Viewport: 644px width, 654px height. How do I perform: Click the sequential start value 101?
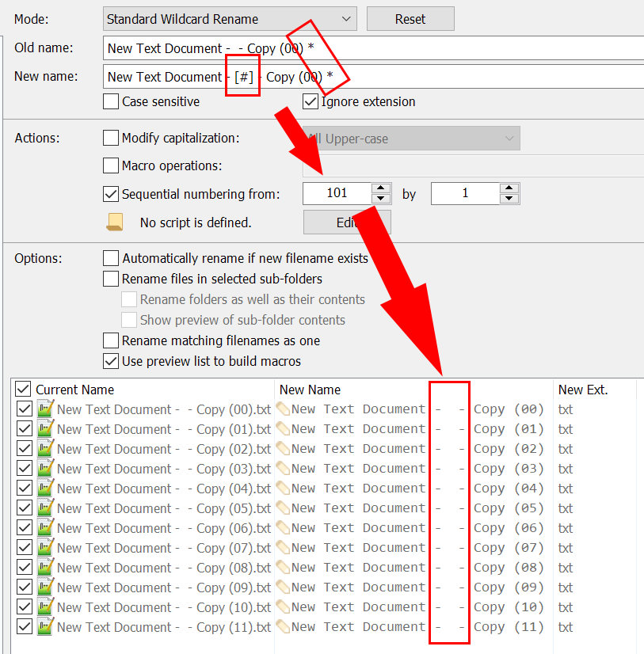click(x=337, y=193)
